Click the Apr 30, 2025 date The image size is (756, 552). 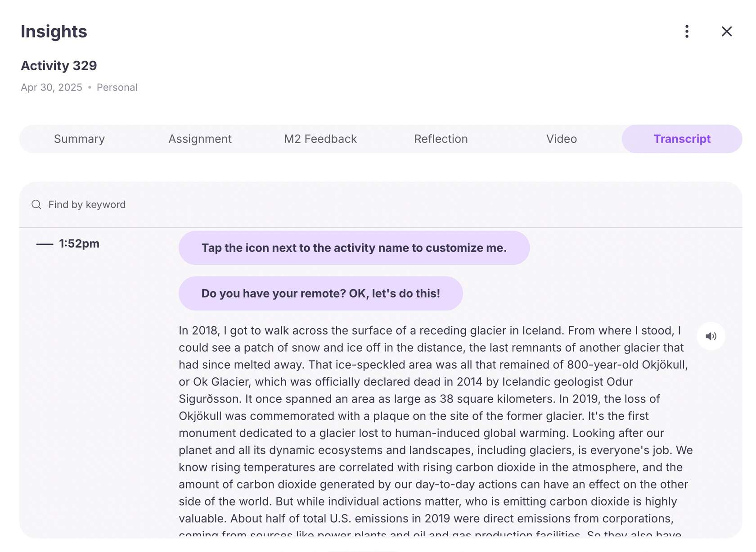tap(51, 87)
